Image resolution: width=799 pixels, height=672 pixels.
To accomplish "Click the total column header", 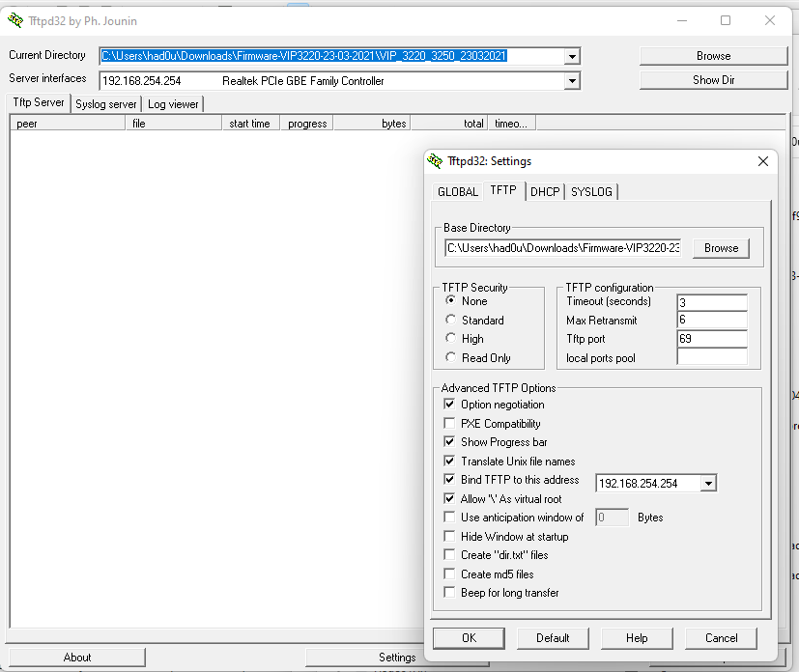I will 449,124.
